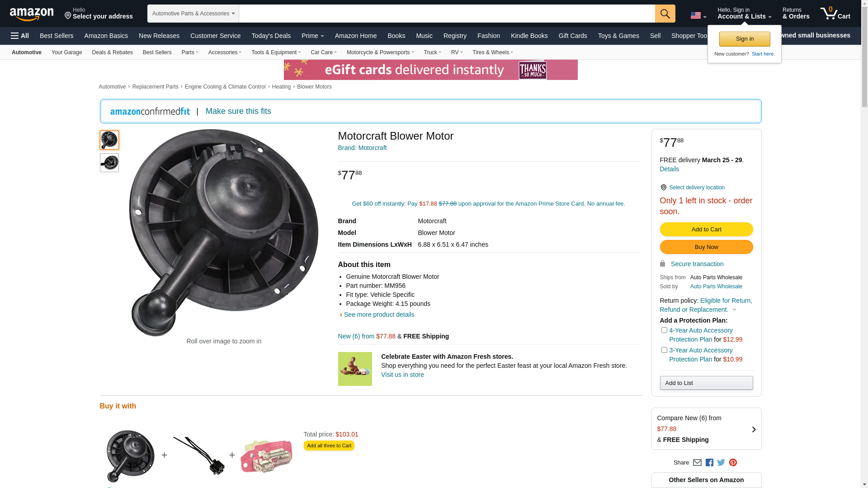The height and width of the screenshot is (488, 868).
Task: Click the Add to Cart button
Action: pos(706,230)
